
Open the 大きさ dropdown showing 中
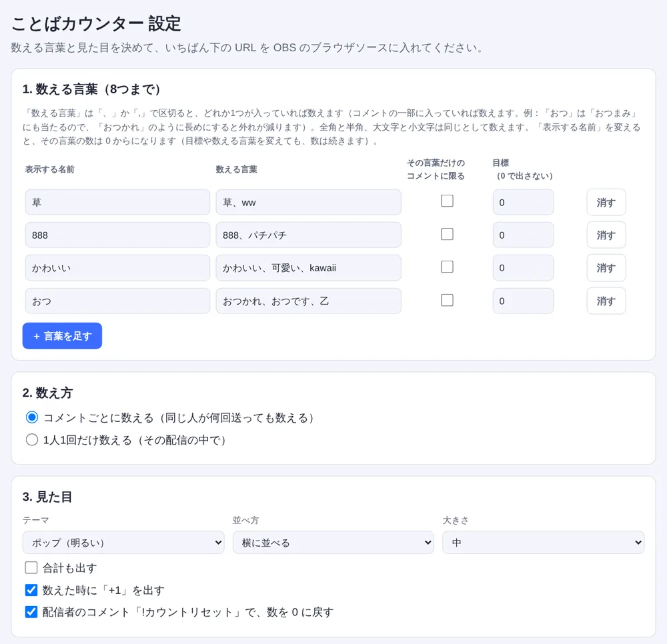543,543
